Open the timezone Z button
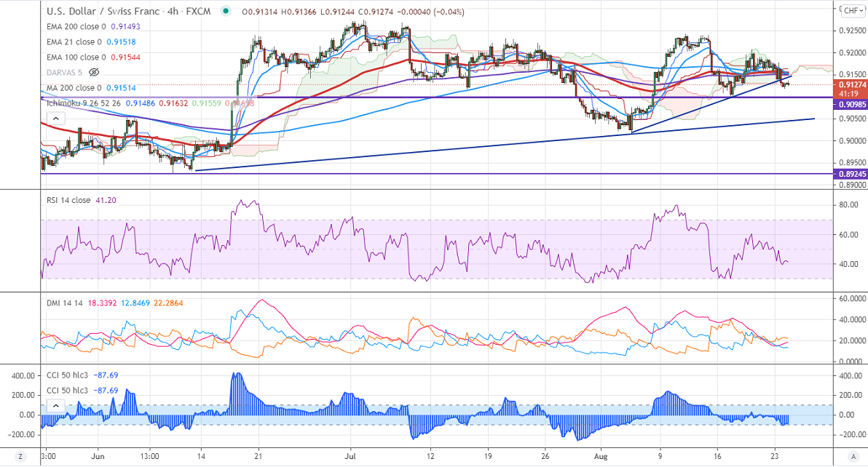The height and width of the screenshot is (467, 868). [x=20, y=457]
